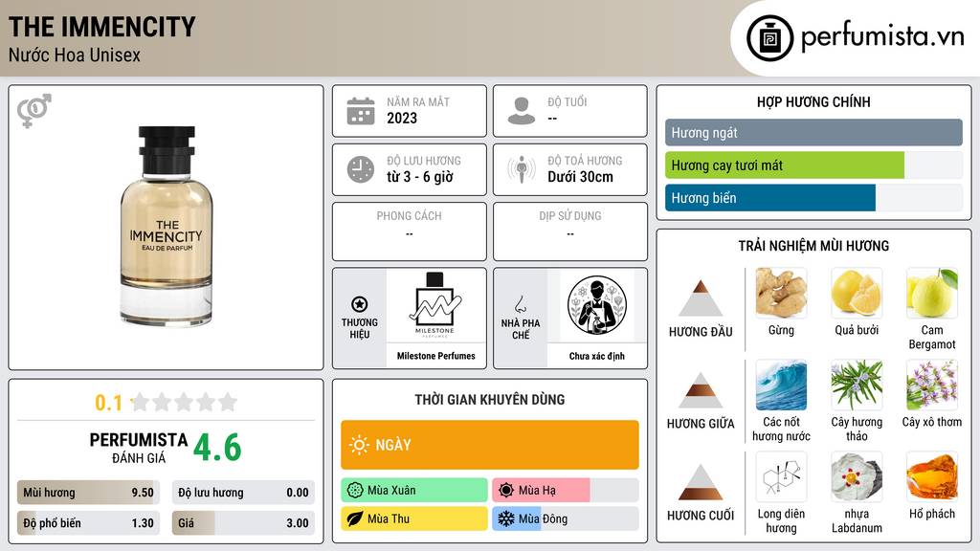Click the Độ lưu hương 0.00 rating bar
Screen dimensions: 980x551
point(243,493)
